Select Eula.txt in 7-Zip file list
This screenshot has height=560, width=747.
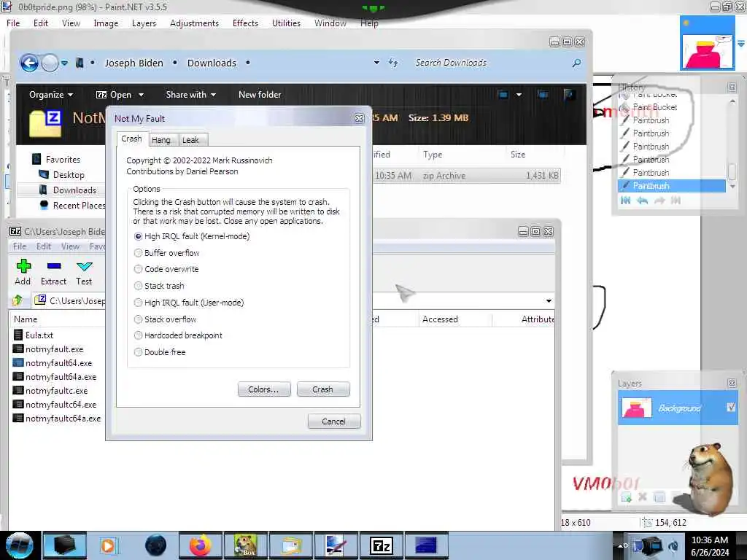pyautogui.click(x=34, y=335)
